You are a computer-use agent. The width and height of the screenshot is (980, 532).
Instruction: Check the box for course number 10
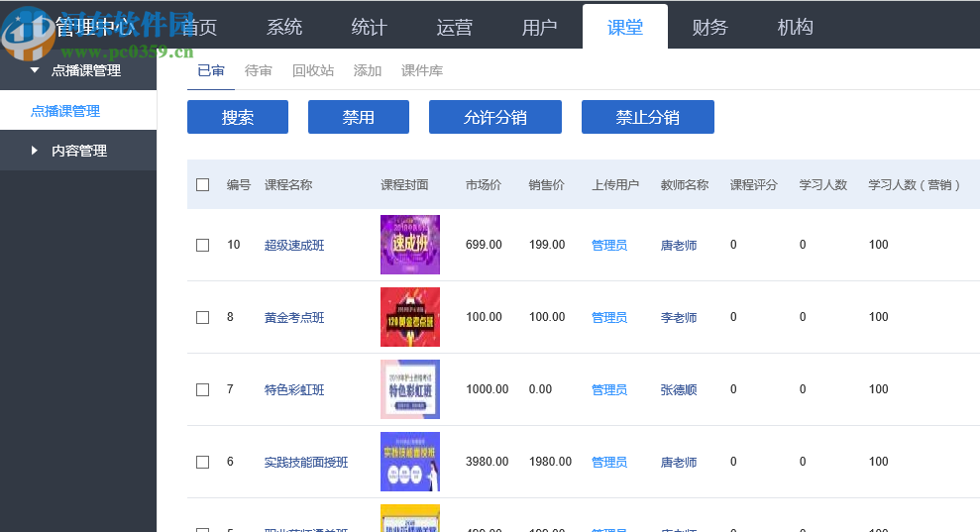point(202,245)
